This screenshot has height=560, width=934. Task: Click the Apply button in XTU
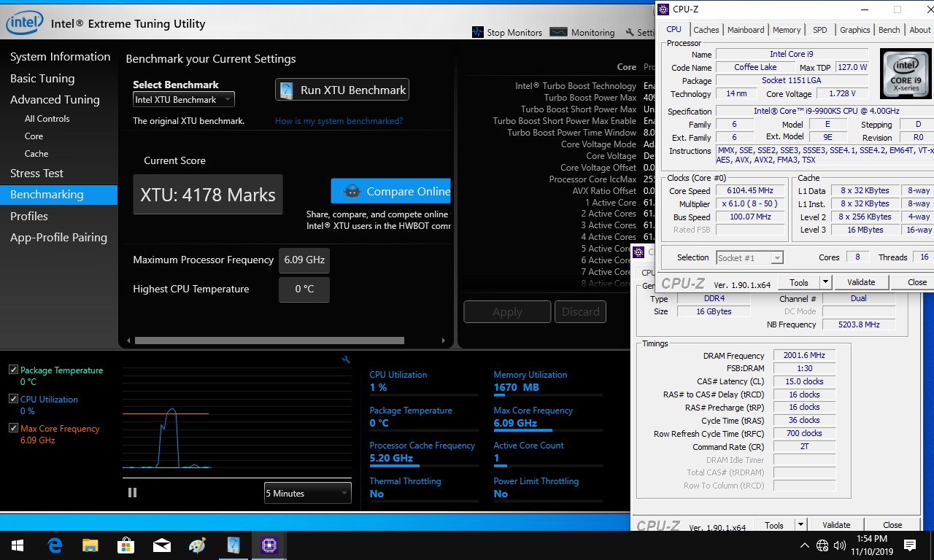pos(507,311)
